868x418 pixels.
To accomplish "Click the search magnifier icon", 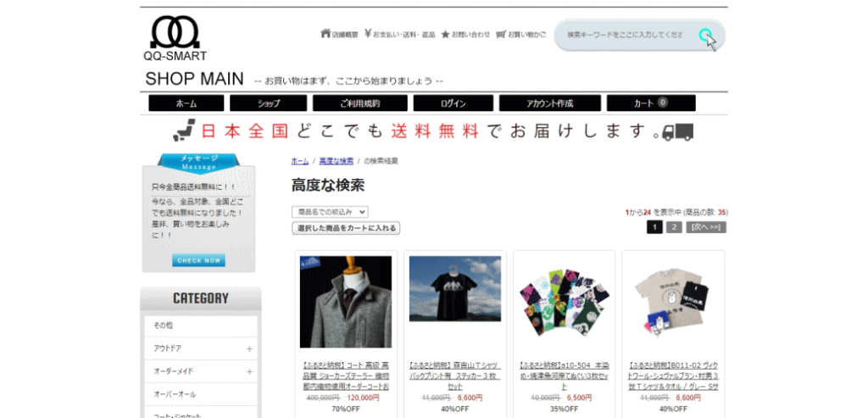I will coord(705,36).
